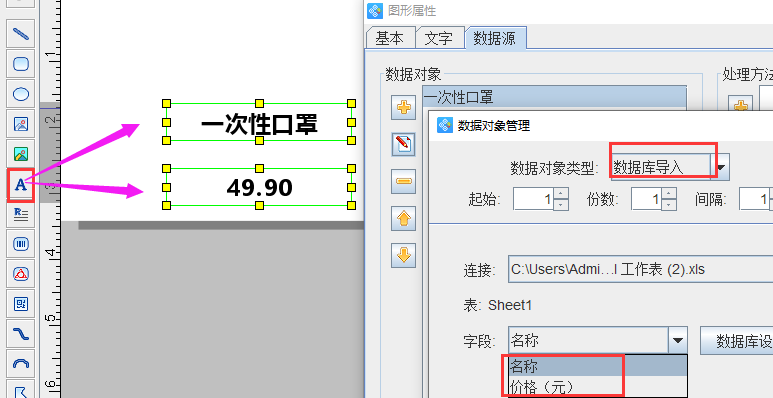Increase the 起始 value with stepper
The image size is (773, 398).
(x=561, y=193)
